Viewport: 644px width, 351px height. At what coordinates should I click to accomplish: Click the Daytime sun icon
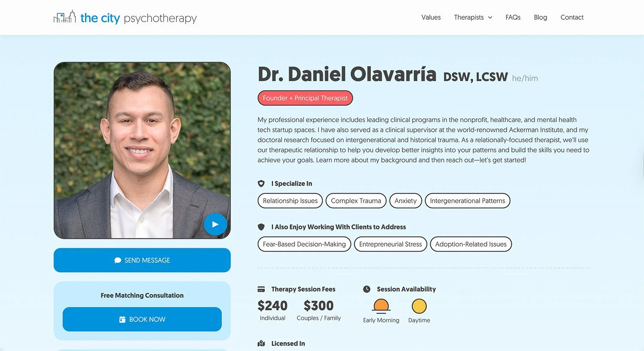419,306
